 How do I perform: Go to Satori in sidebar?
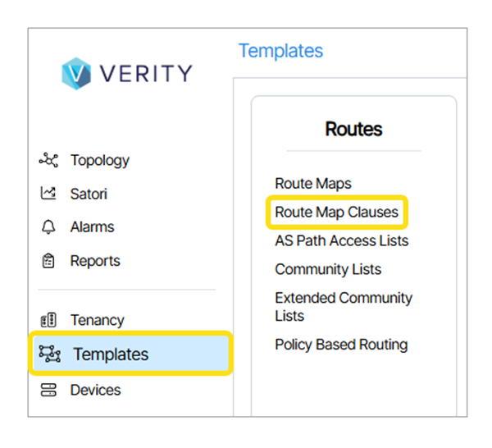pos(89,194)
